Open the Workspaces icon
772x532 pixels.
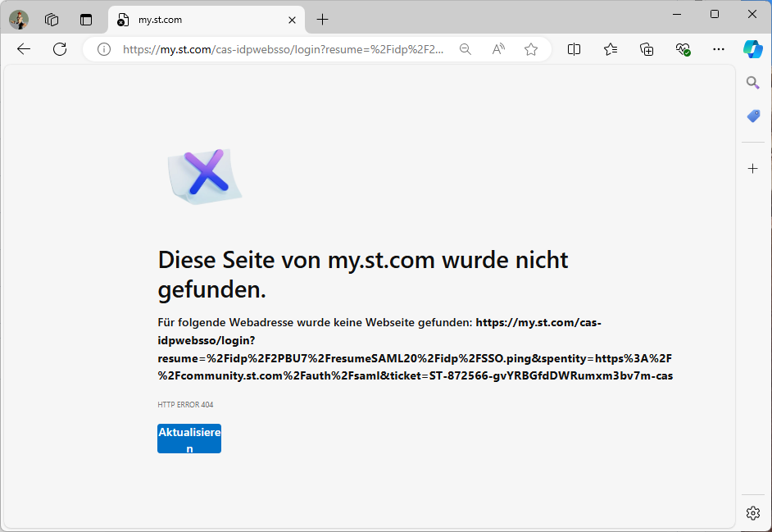click(x=52, y=20)
